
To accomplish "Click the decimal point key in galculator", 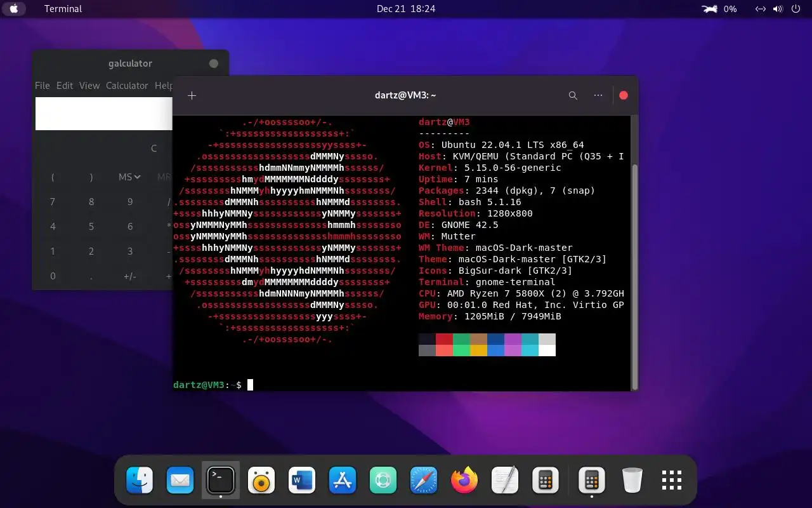I will [x=91, y=276].
